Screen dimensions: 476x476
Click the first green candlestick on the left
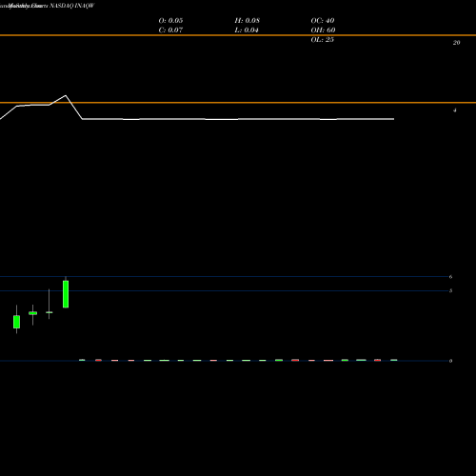click(16, 322)
